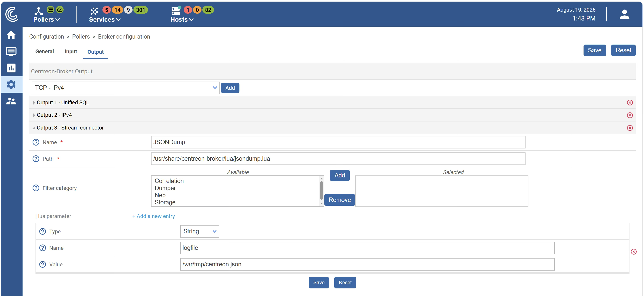Click the Pollers breadcrumb text

click(81, 37)
